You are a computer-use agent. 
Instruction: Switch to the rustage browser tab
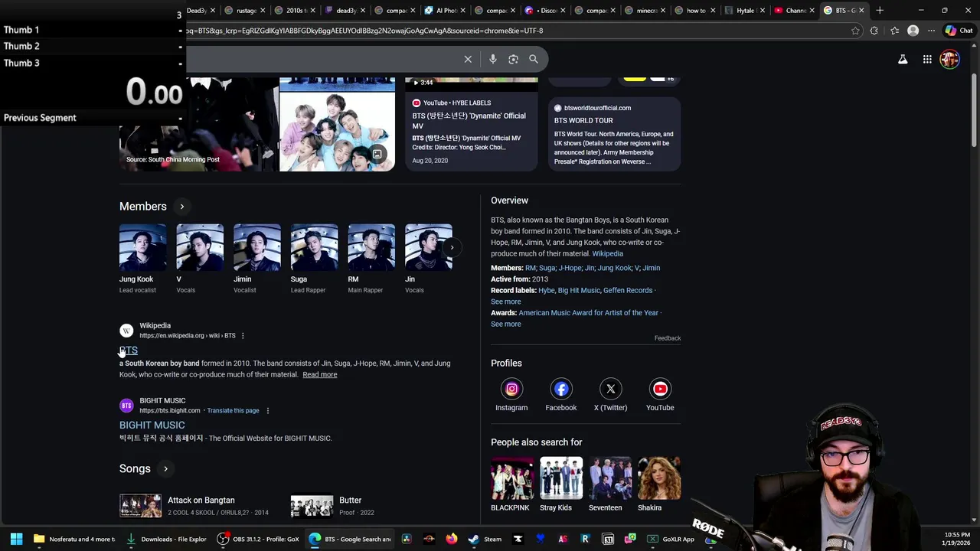coord(246,10)
